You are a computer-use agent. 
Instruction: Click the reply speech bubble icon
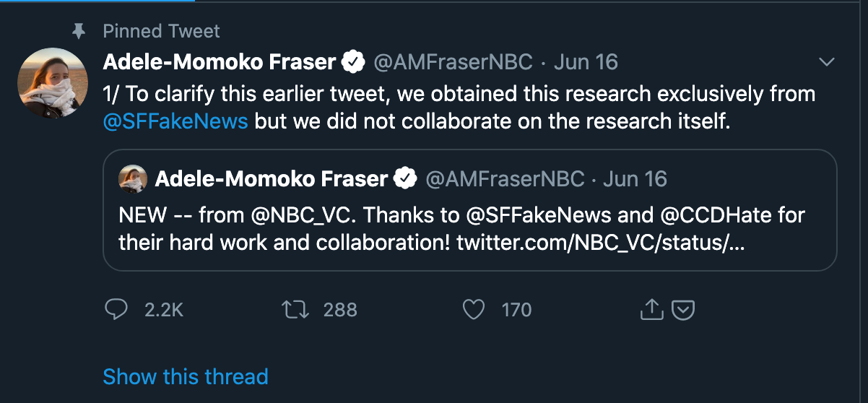pos(116,310)
